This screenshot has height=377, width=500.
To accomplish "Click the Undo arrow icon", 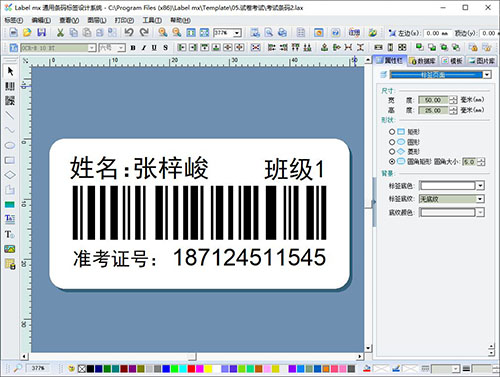I will click(x=129, y=32).
